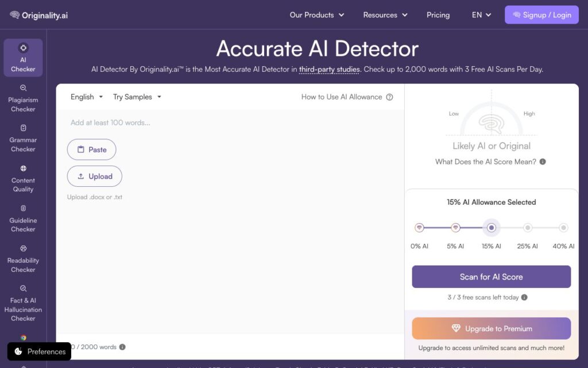Screen dimensions: 588x368
Task: Select the 15% AI allowance option
Action: tap(492, 228)
